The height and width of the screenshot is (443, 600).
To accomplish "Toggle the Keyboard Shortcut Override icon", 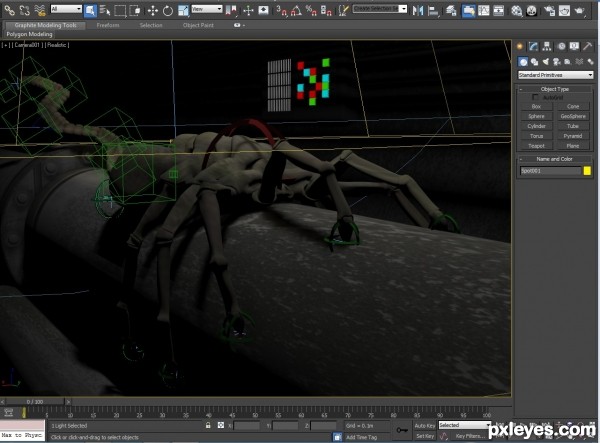I will (x=264, y=10).
